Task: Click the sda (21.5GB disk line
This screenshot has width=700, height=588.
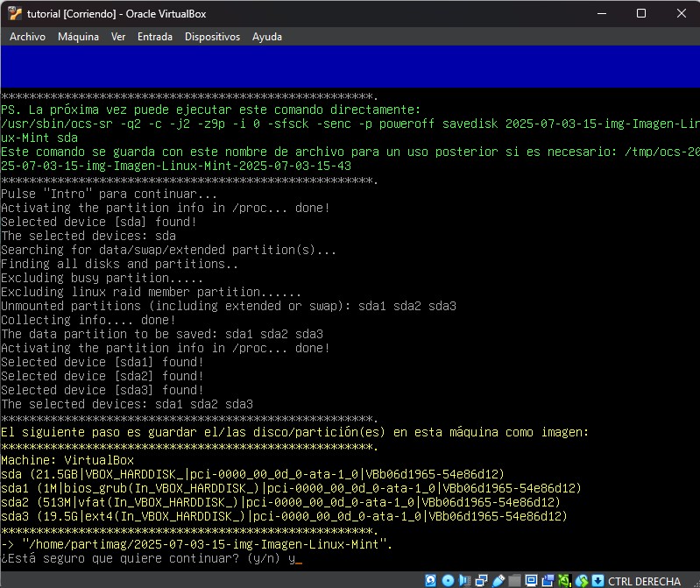Action: click(252, 474)
